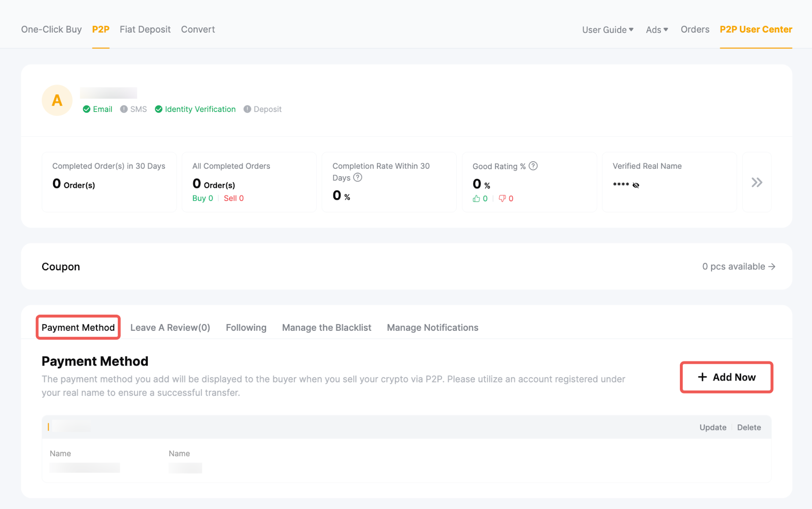
Task: Go to Fiat Deposit page
Action: pyautogui.click(x=145, y=29)
